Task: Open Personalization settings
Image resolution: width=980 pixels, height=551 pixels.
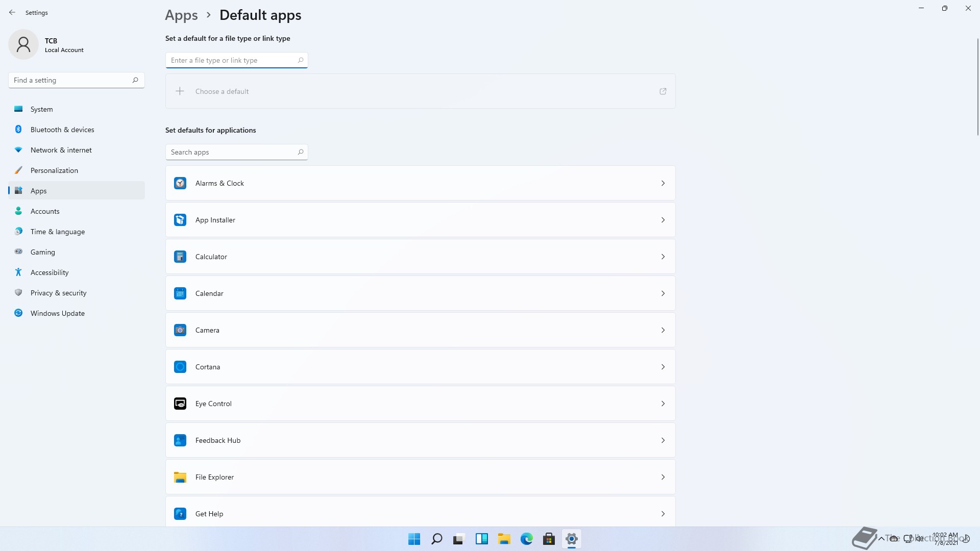Action: (x=77, y=170)
